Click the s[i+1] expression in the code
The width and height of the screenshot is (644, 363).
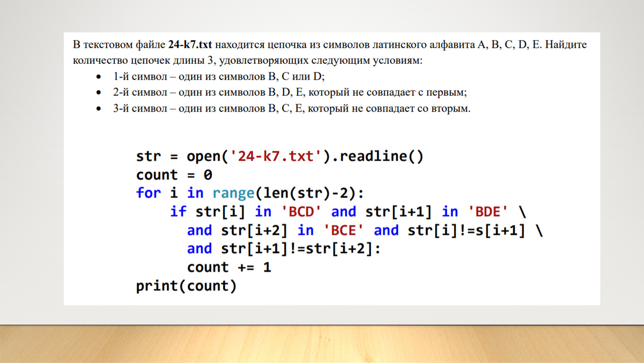point(501,230)
